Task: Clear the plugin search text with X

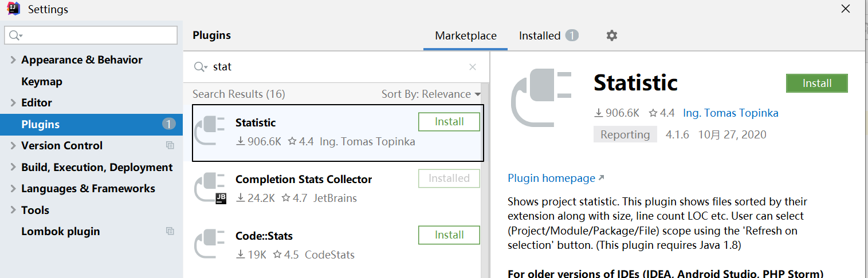Action: [x=473, y=67]
